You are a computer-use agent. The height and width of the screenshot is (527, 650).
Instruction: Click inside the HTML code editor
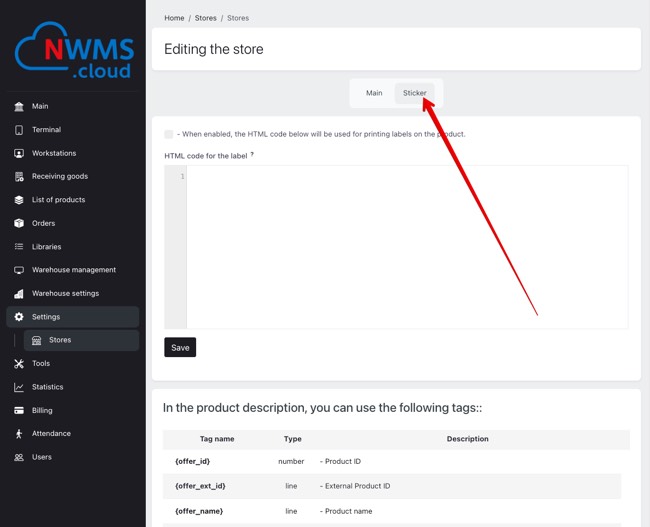tap(406, 247)
